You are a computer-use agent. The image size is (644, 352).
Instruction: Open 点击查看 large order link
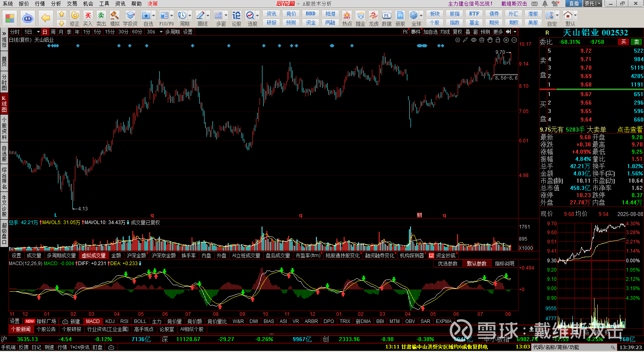pyautogui.click(x=630, y=130)
